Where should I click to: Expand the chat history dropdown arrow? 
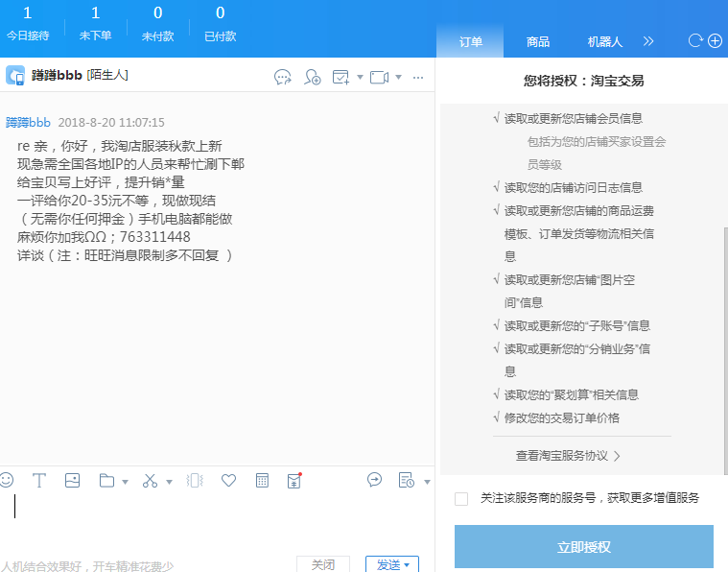click(x=427, y=482)
